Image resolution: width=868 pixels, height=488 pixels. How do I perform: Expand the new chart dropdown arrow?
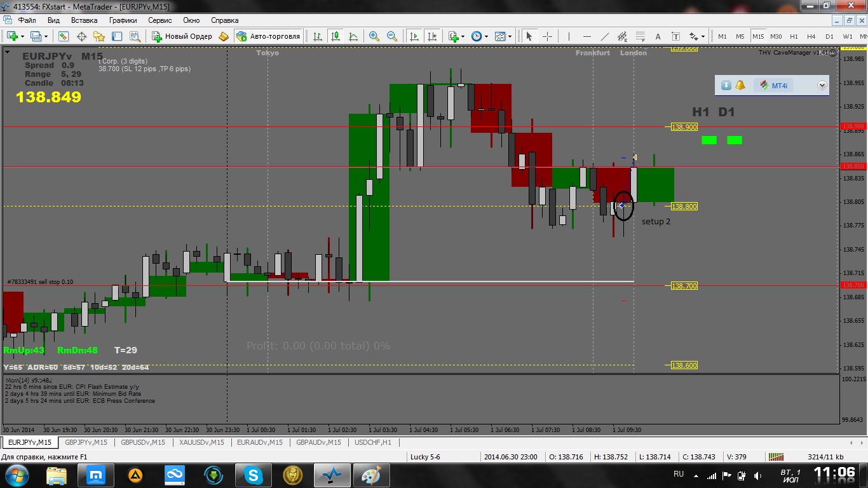[x=22, y=37]
